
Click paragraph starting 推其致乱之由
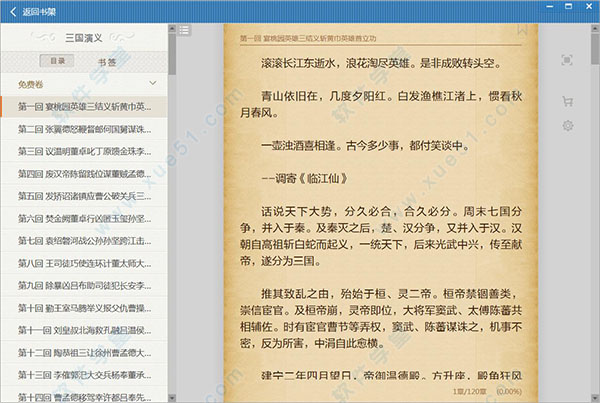[381, 318]
